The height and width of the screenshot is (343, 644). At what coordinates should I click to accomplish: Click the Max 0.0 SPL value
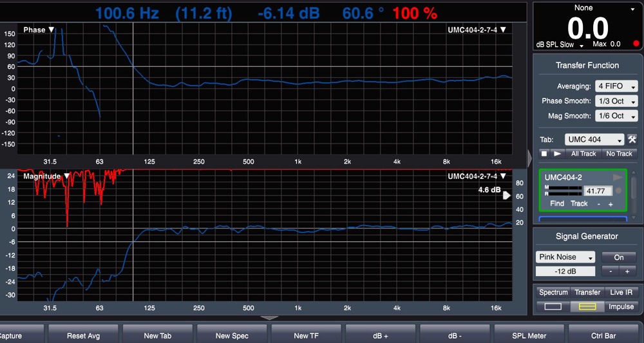click(x=607, y=44)
